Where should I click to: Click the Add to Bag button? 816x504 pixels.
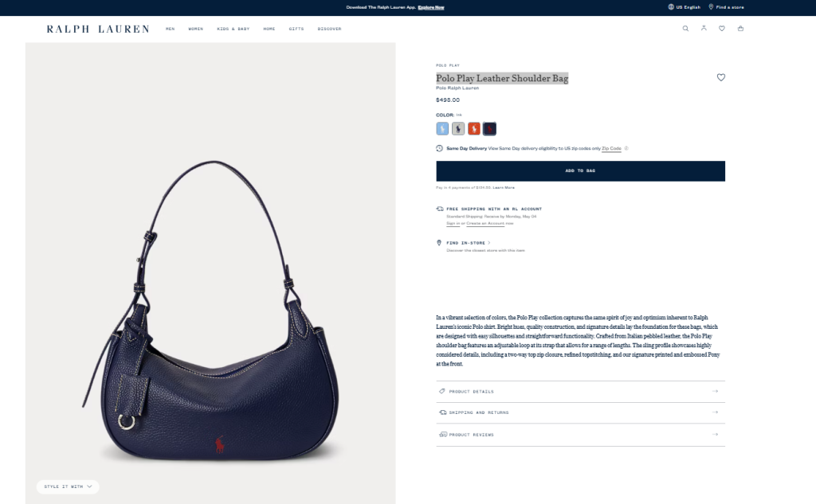coord(580,171)
